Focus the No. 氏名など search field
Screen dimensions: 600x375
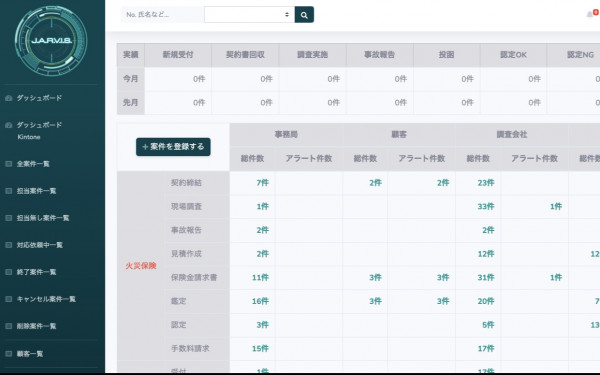pyautogui.click(x=162, y=15)
